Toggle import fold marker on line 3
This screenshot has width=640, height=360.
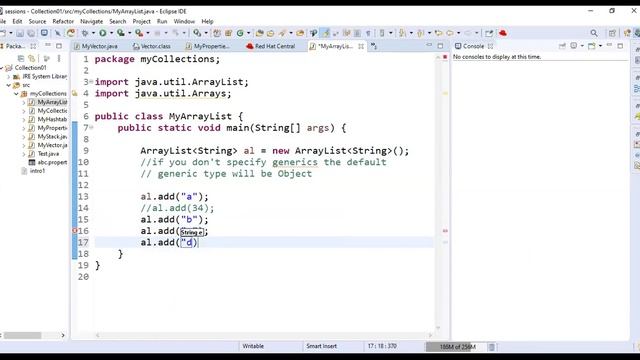coord(91,82)
